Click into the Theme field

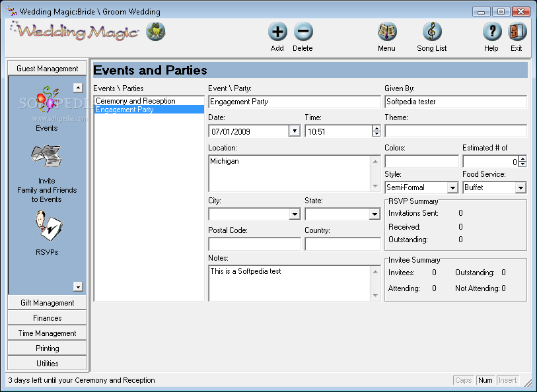tap(456, 131)
